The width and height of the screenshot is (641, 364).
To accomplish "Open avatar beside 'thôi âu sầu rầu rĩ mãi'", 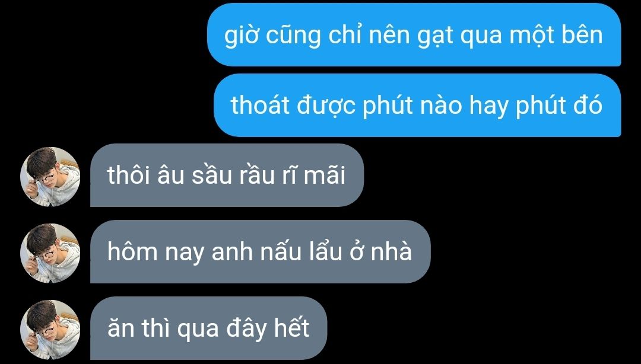I will (50, 177).
